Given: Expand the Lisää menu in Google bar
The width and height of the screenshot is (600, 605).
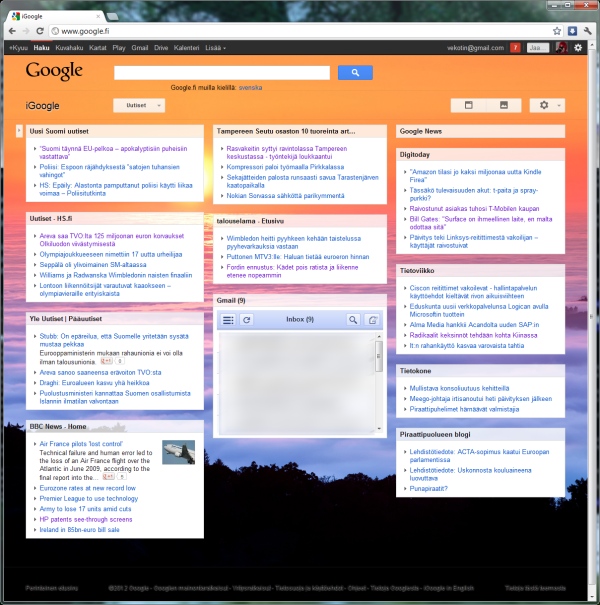Looking at the screenshot, I should pyautogui.click(x=216, y=48).
